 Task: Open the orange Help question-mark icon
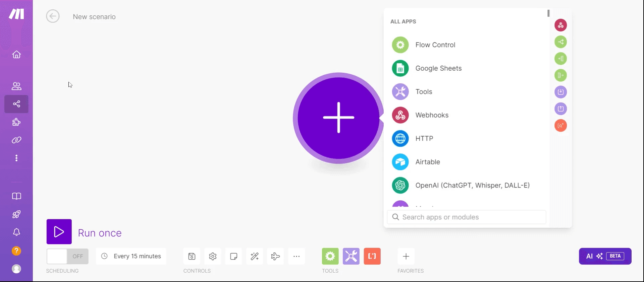coord(16,251)
